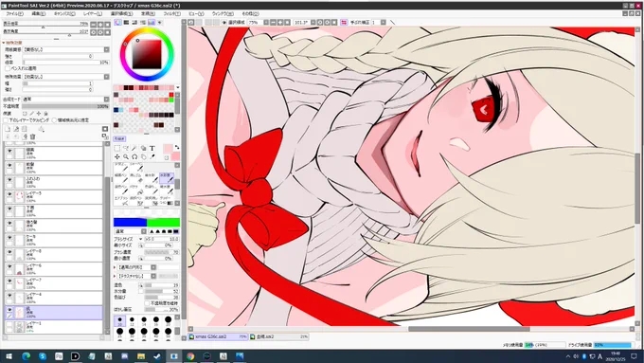Select the magic wand tool
Viewport: 644px width, 363px height.
134,148
